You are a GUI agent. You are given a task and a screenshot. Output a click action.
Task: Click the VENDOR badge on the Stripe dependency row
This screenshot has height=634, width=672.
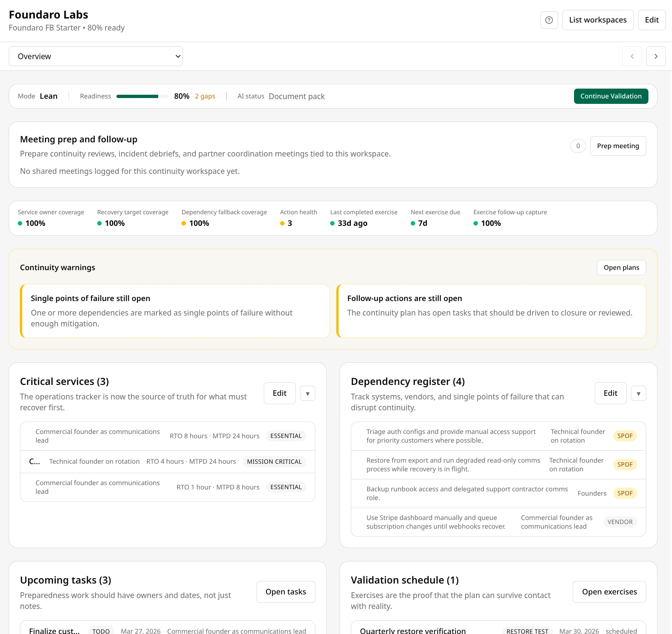(x=620, y=522)
